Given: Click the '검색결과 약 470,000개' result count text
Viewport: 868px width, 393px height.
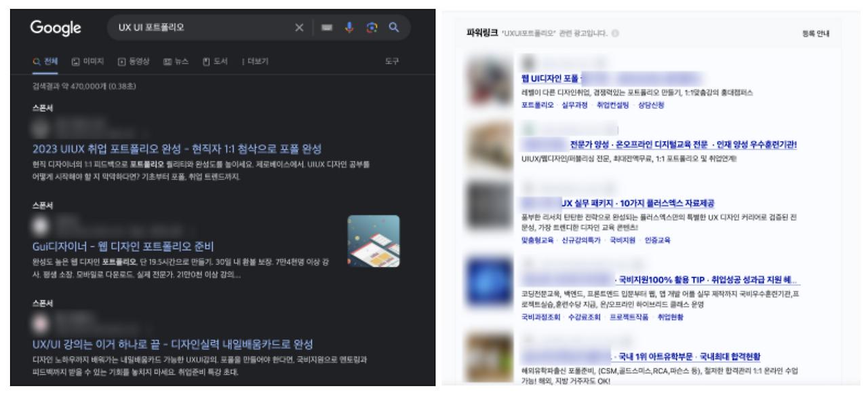Looking at the screenshot, I should pyautogui.click(x=84, y=86).
